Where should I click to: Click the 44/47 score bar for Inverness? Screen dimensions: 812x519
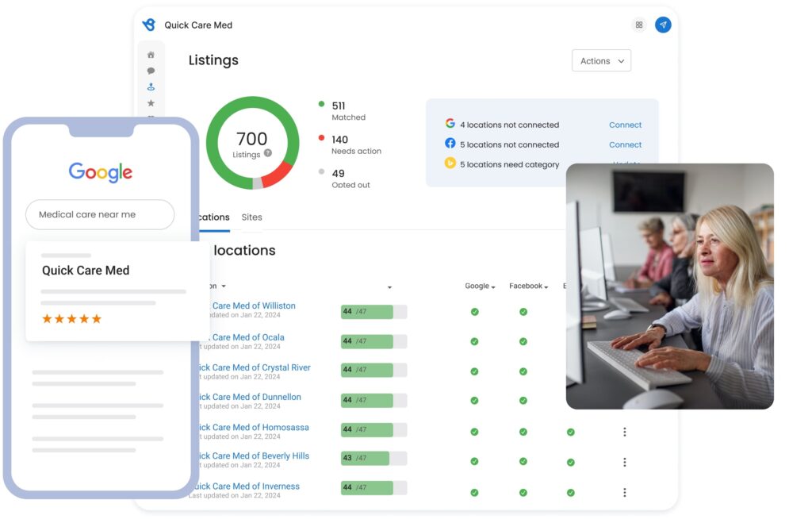[373, 488]
